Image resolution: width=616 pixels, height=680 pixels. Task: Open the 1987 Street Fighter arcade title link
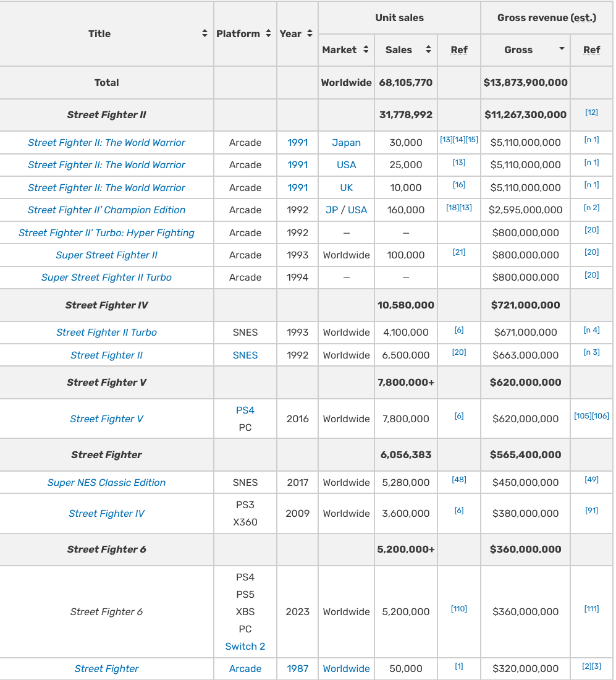(x=106, y=669)
